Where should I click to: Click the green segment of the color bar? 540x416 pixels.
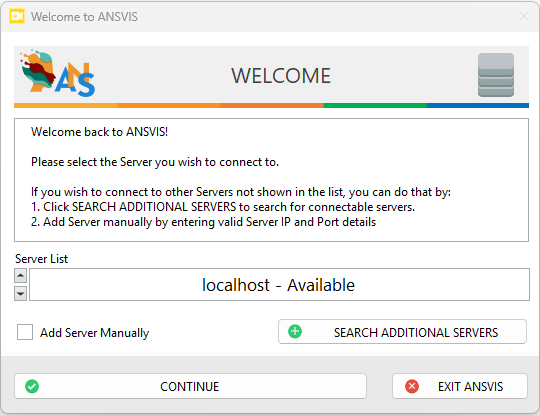tap(375, 106)
